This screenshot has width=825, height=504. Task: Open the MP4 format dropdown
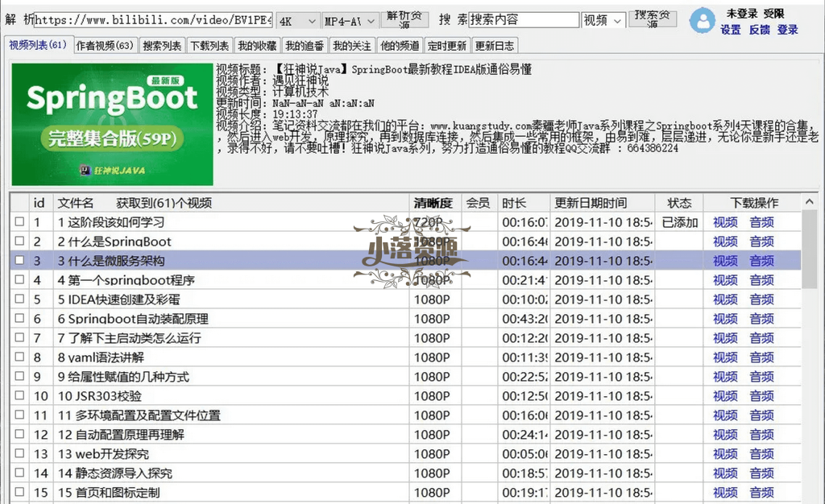pyautogui.click(x=350, y=21)
